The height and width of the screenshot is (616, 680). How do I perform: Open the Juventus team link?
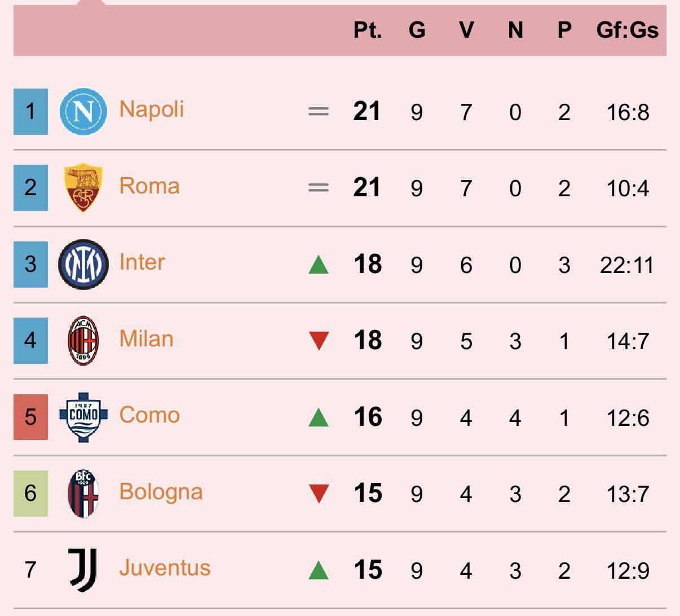pos(165,567)
